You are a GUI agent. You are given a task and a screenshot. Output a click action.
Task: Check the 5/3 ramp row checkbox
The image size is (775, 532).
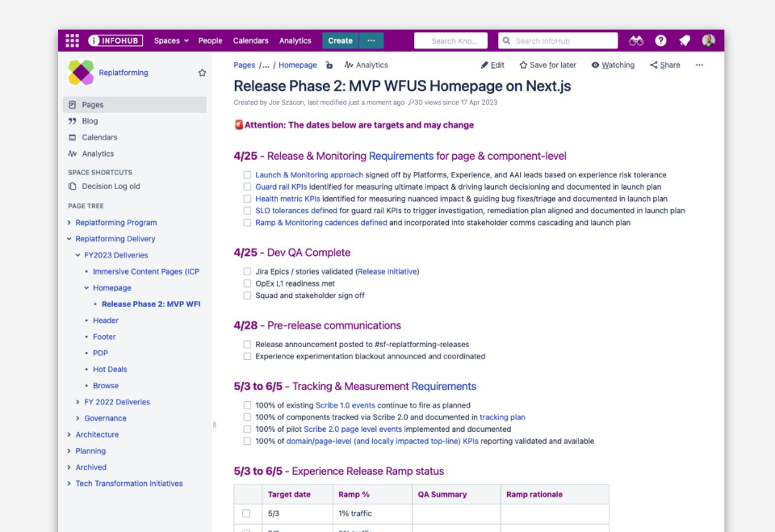[x=246, y=513]
